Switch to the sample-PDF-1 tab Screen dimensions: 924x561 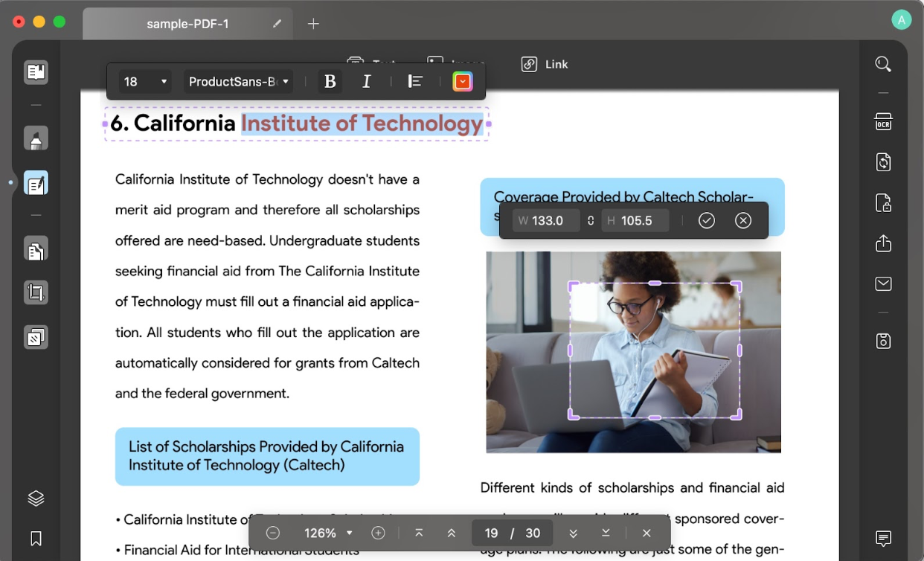coord(187,24)
